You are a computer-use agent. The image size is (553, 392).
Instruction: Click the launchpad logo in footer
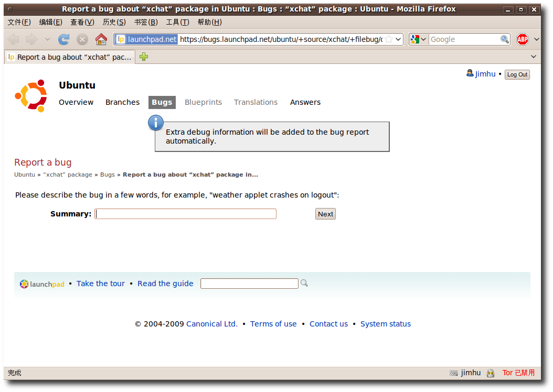42,284
